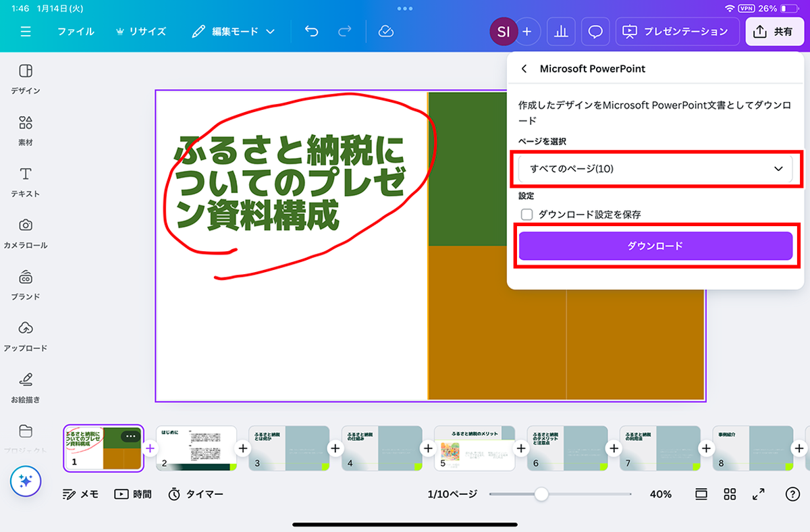Add a page after slide 2
This screenshot has width=810, height=532.
243,448
